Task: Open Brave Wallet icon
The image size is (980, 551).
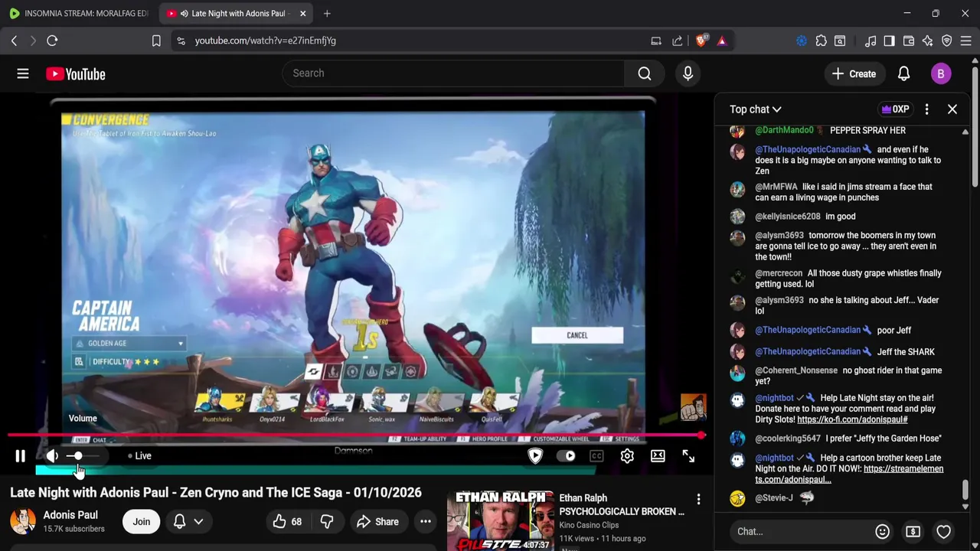Action: [x=909, y=41]
